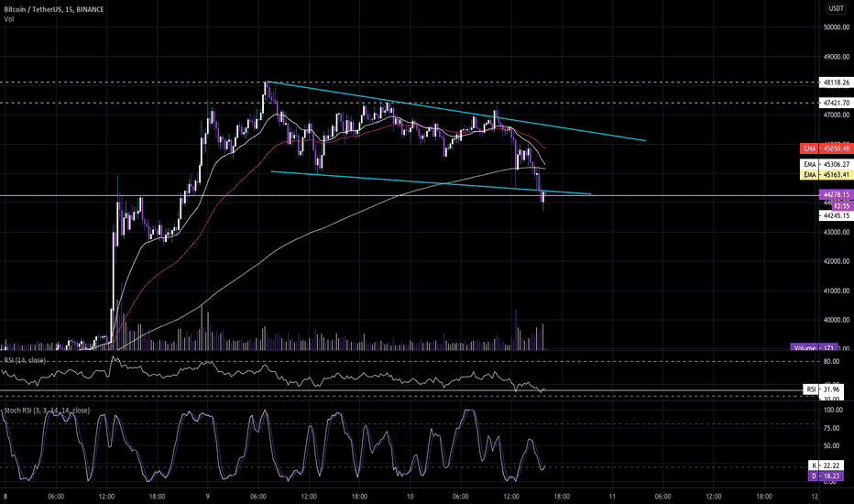Click the white EMA 45306.27 label
Screen dimensions: 854x504
(x=826, y=164)
